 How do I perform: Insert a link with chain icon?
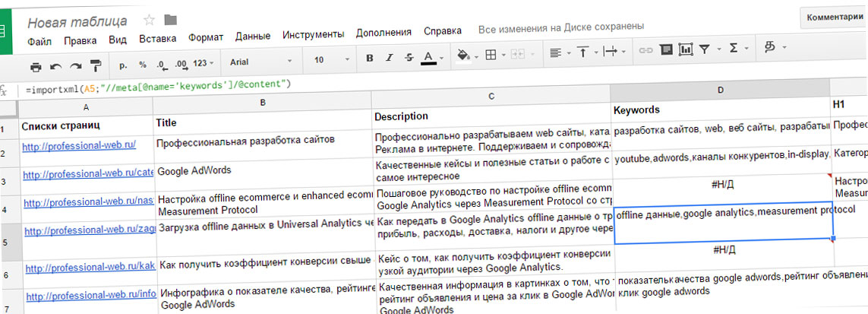click(645, 50)
